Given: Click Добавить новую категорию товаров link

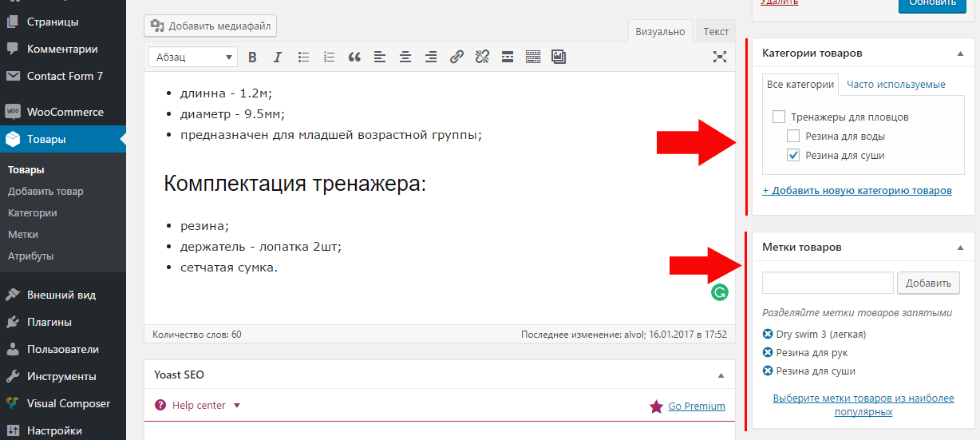Looking at the screenshot, I should [x=857, y=191].
